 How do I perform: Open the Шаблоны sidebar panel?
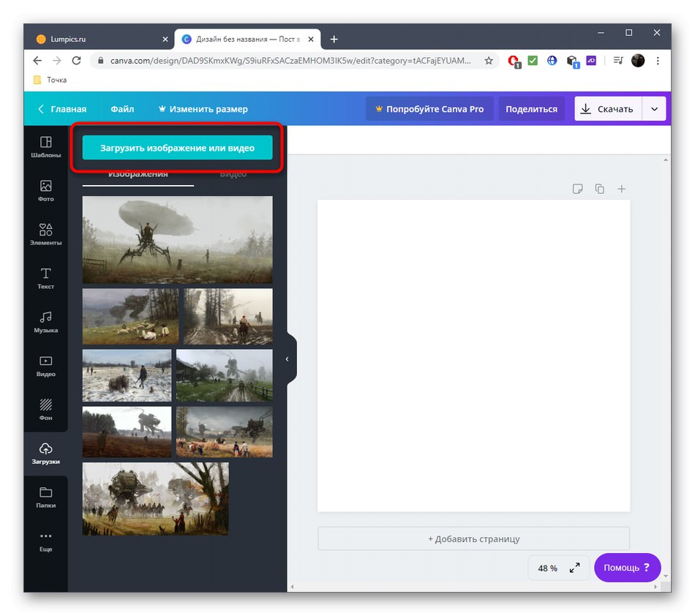[45, 147]
